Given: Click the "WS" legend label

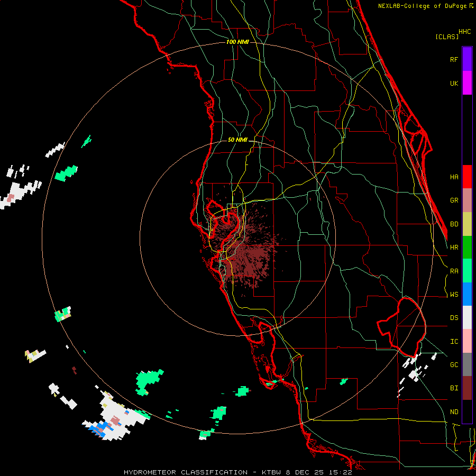Looking at the screenshot, I should point(454,295).
